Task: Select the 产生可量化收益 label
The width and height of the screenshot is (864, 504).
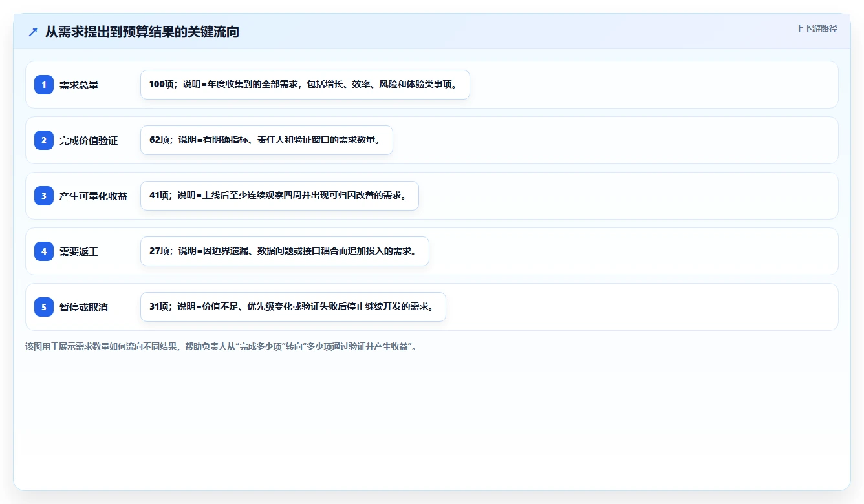Action: [94, 196]
